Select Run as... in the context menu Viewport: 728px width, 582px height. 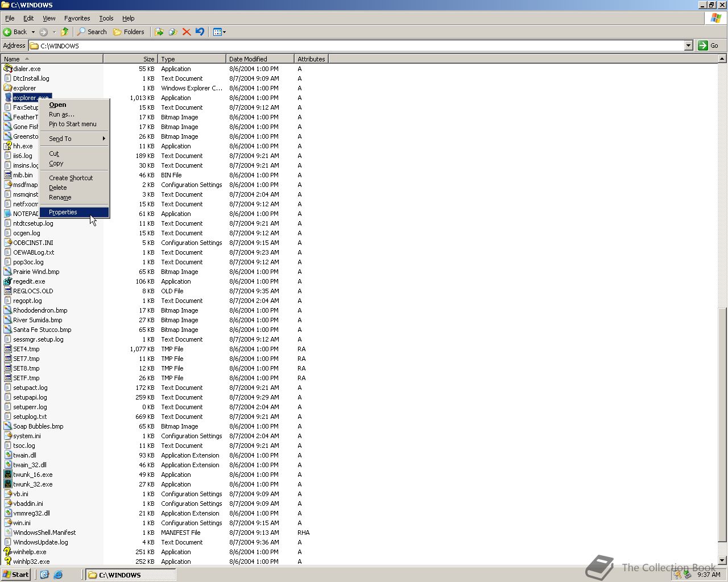pyautogui.click(x=74, y=114)
